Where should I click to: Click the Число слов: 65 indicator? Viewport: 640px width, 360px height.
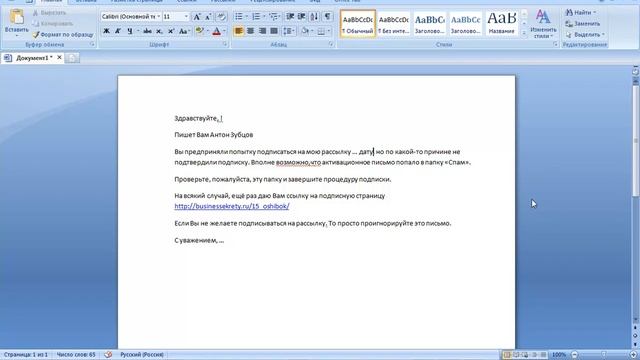click(x=76, y=355)
